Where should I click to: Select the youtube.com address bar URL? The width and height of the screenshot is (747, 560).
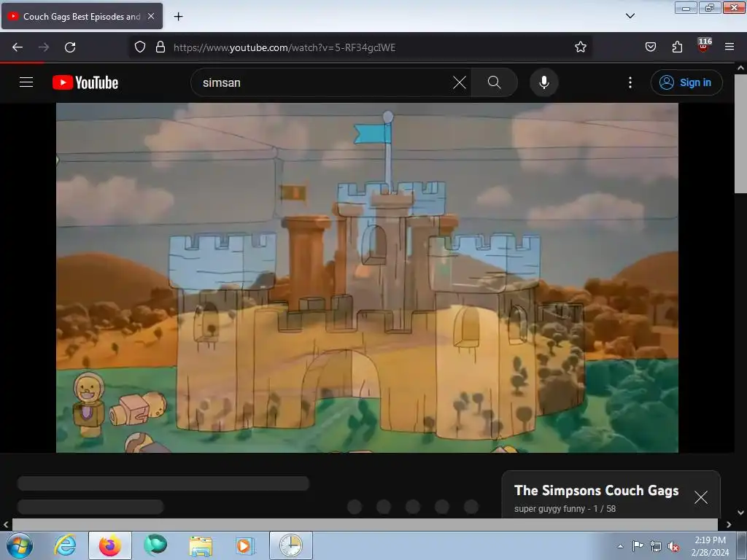click(x=285, y=47)
